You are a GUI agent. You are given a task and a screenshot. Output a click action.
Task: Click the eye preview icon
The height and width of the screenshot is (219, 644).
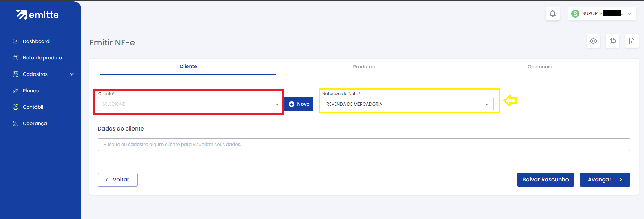tap(593, 41)
